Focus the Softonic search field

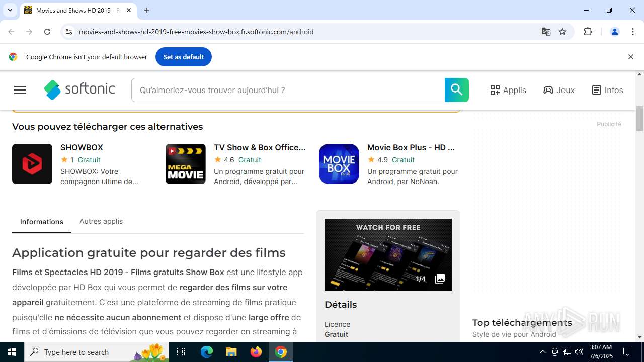[x=288, y=90]
